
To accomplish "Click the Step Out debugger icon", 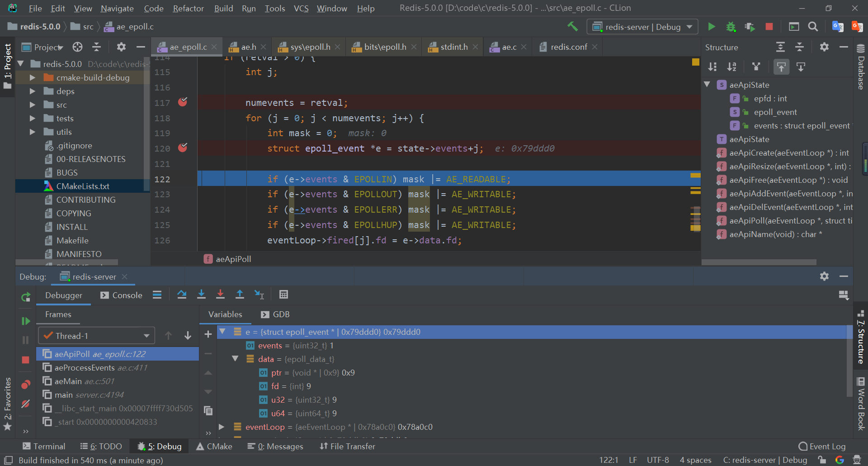I will (x=240, y=295).
